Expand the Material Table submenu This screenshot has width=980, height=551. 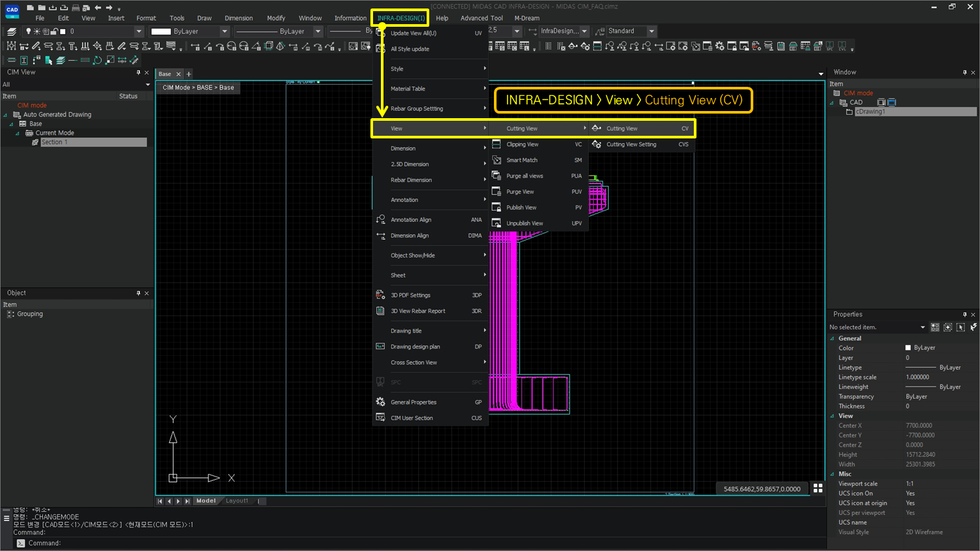tap(431, 89)
